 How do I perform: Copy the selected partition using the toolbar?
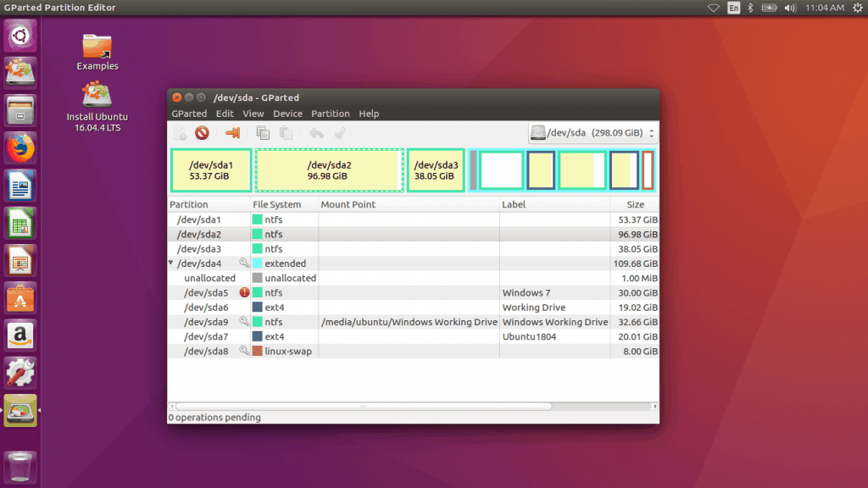(x=263, y=133)
